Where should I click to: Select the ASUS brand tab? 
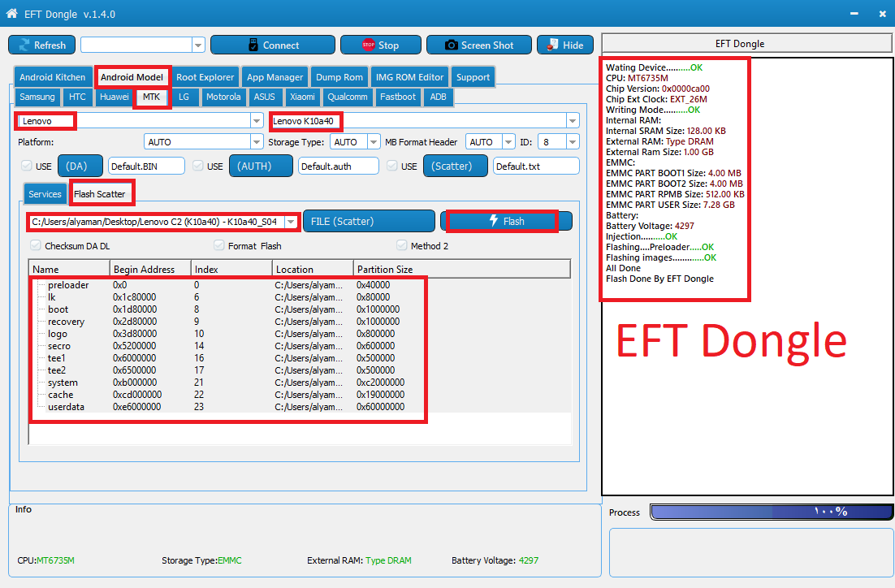[x=264, y=97]
